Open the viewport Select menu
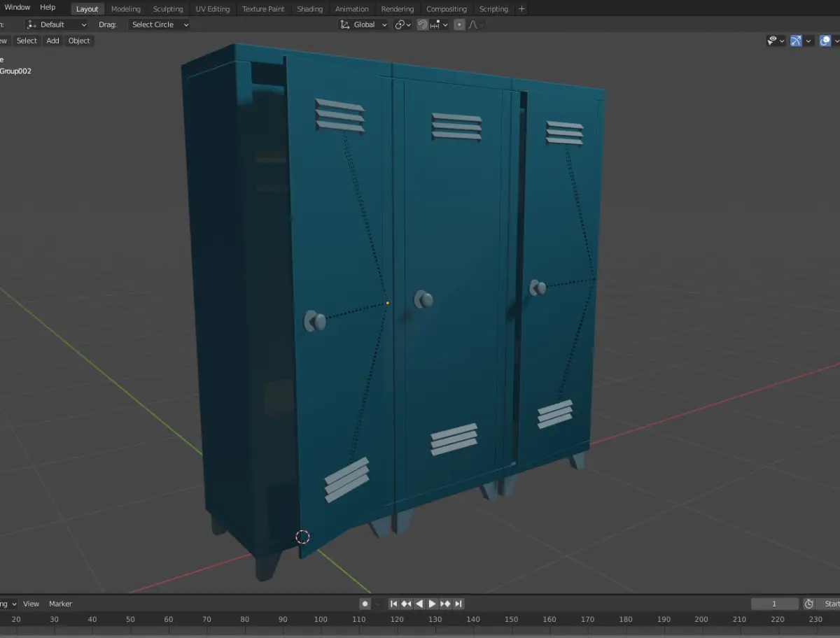The width and height of the screenshot is (840, 638). 27,41
